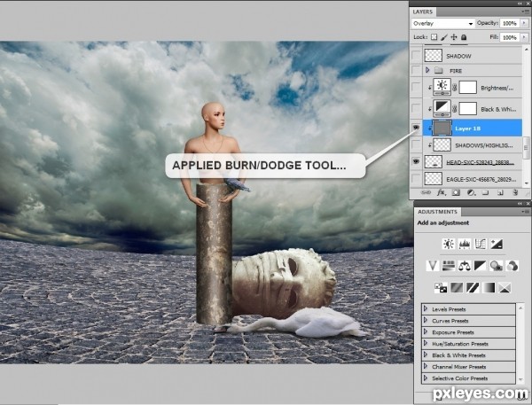Viewport: 532px width, 405px height.
Task: Expand Channel Mixer Presets
Action: pyautogui.click(x=426, y=366)
